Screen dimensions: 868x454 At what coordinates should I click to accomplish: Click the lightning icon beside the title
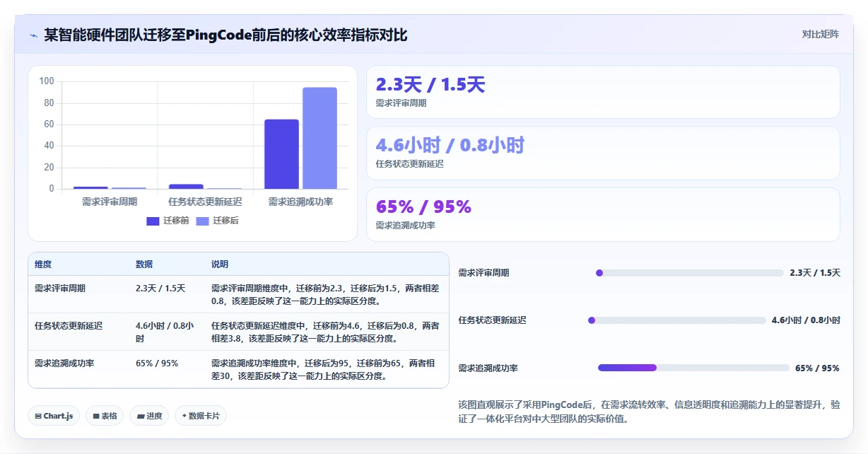(x=33, y=35)
